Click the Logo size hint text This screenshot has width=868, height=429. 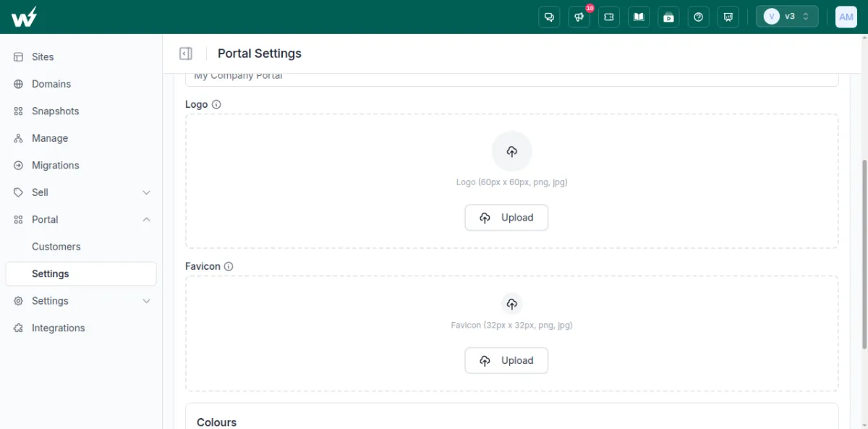[512, 182]
